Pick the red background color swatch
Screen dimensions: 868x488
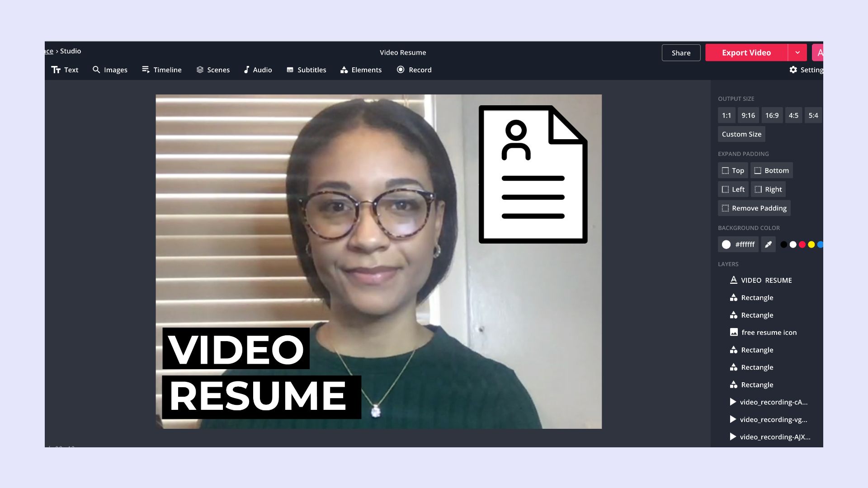[802, 244]
